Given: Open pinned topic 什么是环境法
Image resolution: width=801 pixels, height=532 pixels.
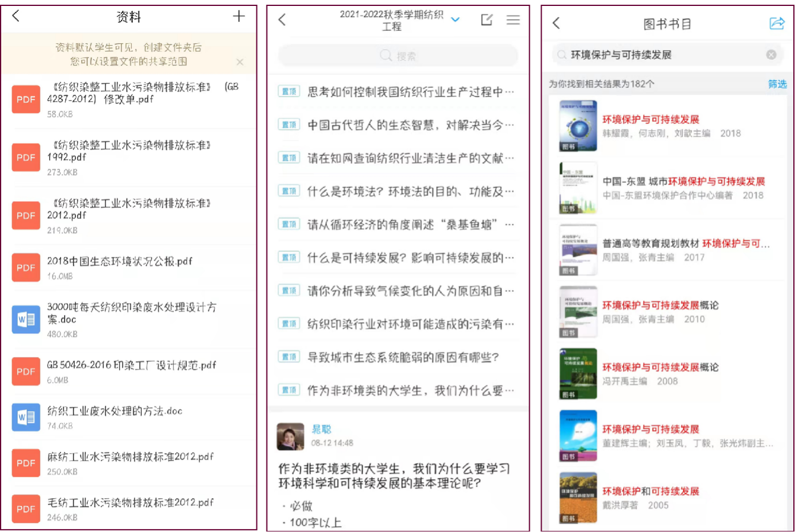Looking at the screenshot, I should [409, 192].
